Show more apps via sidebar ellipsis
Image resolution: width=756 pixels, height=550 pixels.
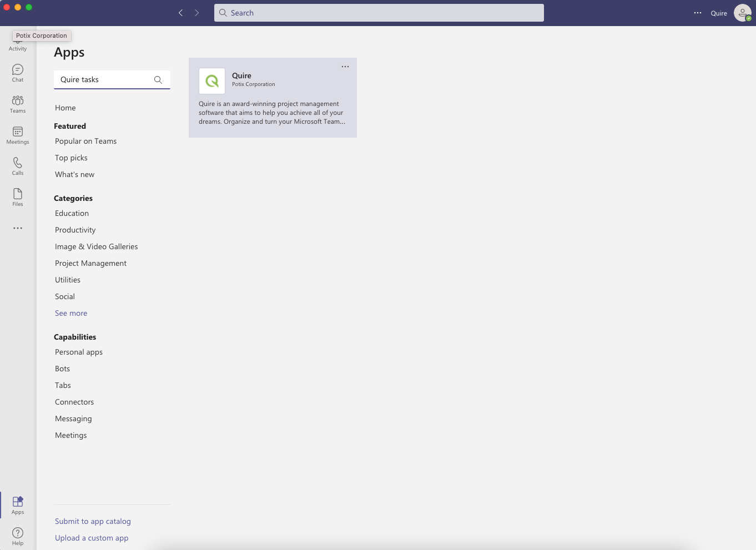(x=18, y=228)
